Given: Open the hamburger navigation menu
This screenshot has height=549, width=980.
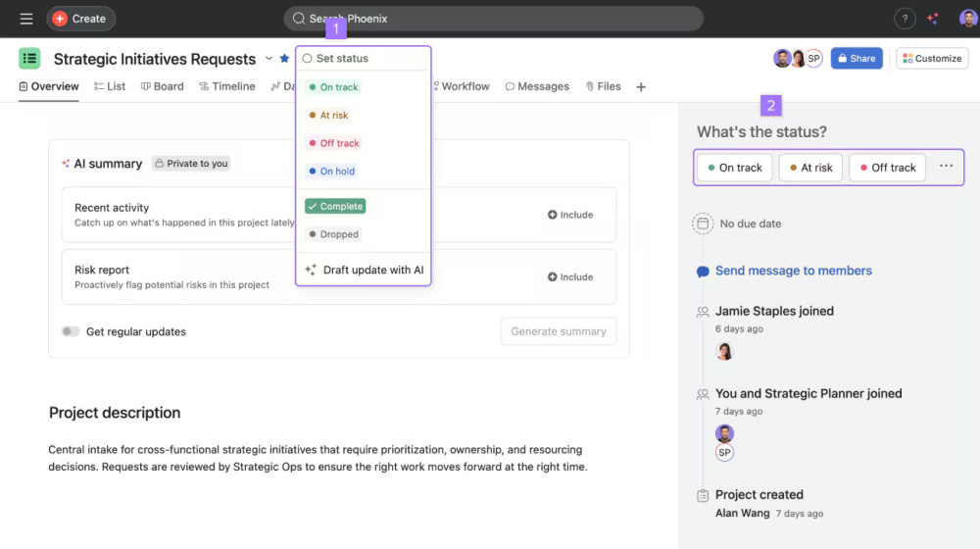Looking at the screenshot, I should [26, 19].
